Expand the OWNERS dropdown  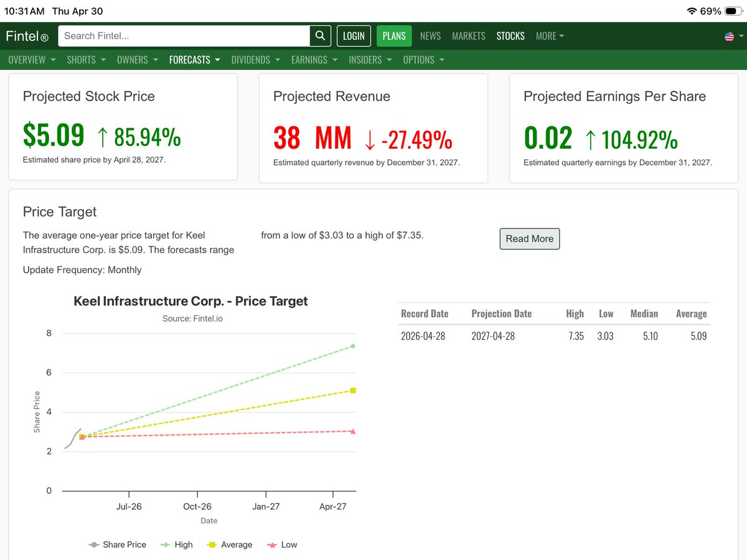[x=138, y=60]
